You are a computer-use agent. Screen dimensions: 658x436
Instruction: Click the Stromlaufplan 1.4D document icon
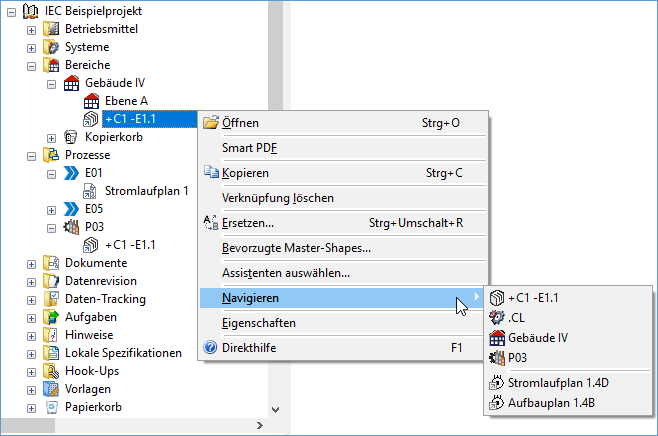coord(496,382)
